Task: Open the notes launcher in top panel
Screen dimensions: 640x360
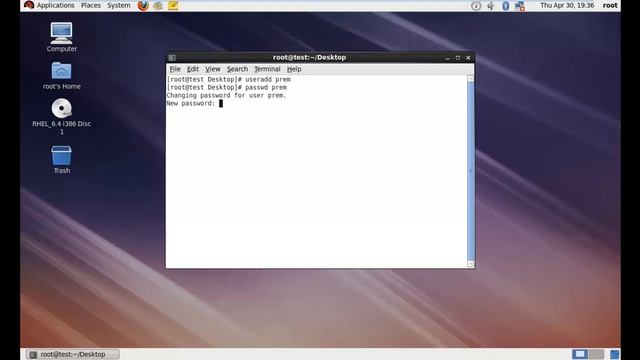Action: [173, 5]
